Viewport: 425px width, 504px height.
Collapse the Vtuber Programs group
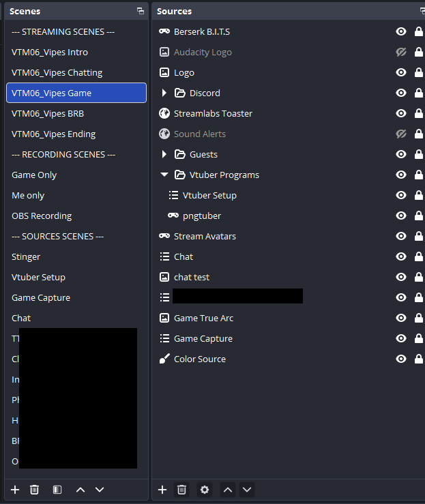[164, 175]
